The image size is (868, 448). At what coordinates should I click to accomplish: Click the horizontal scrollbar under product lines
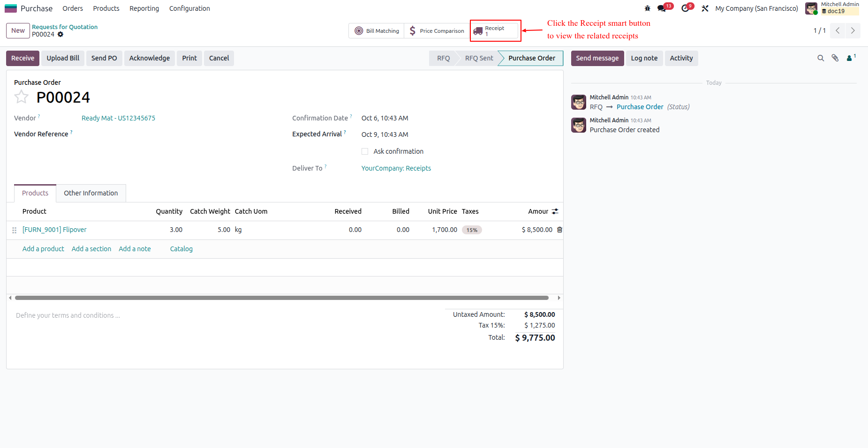282,298
